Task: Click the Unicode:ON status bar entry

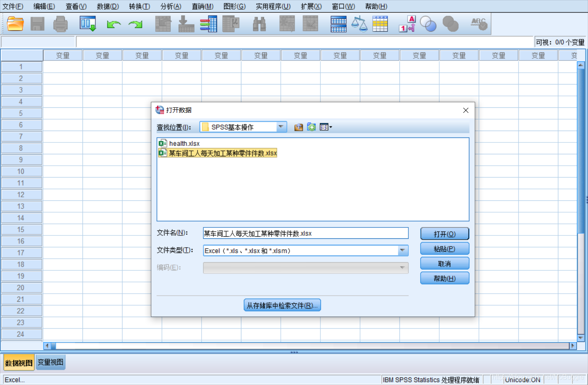Action: point(522,380)
